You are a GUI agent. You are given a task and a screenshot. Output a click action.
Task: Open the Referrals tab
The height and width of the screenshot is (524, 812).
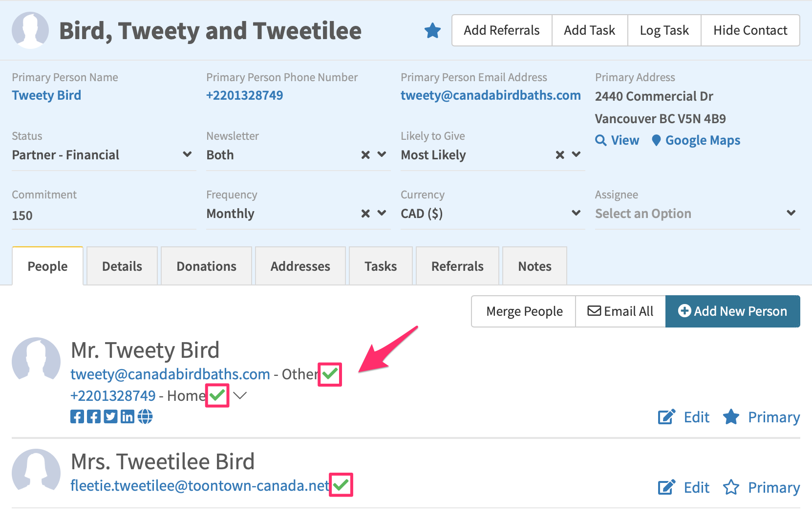457,266
